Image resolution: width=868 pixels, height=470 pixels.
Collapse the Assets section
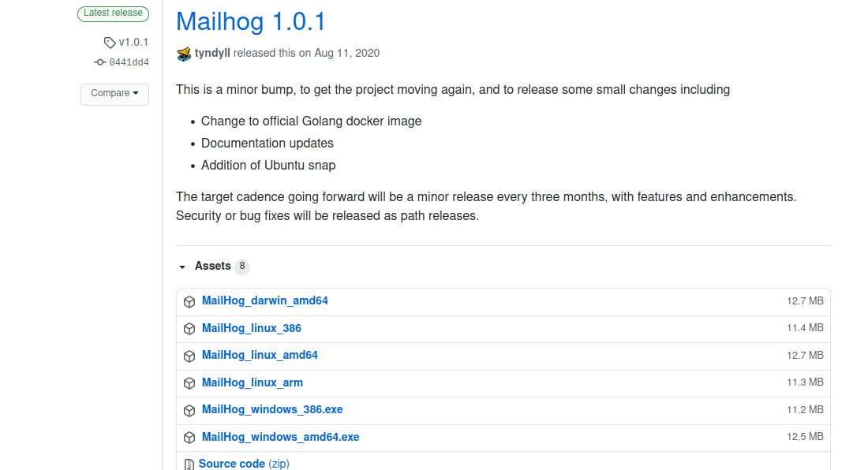[x=183, y=267]
